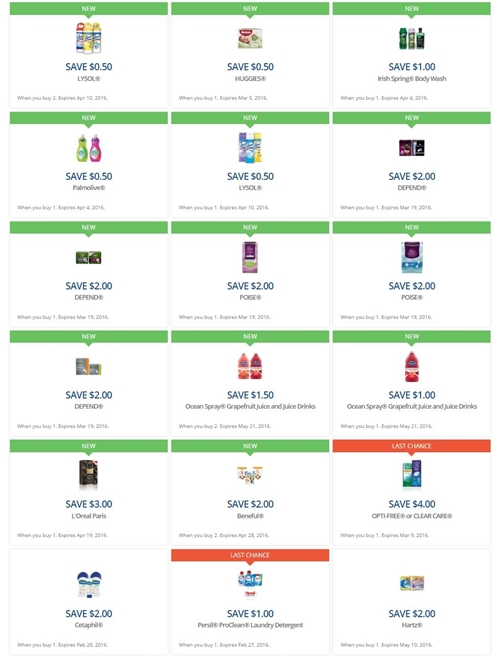Click the SAVE $1.00 Irish Spring offer
Image resolution: width=500 pixels, height=656 pixels.
[x=412, y=67]
